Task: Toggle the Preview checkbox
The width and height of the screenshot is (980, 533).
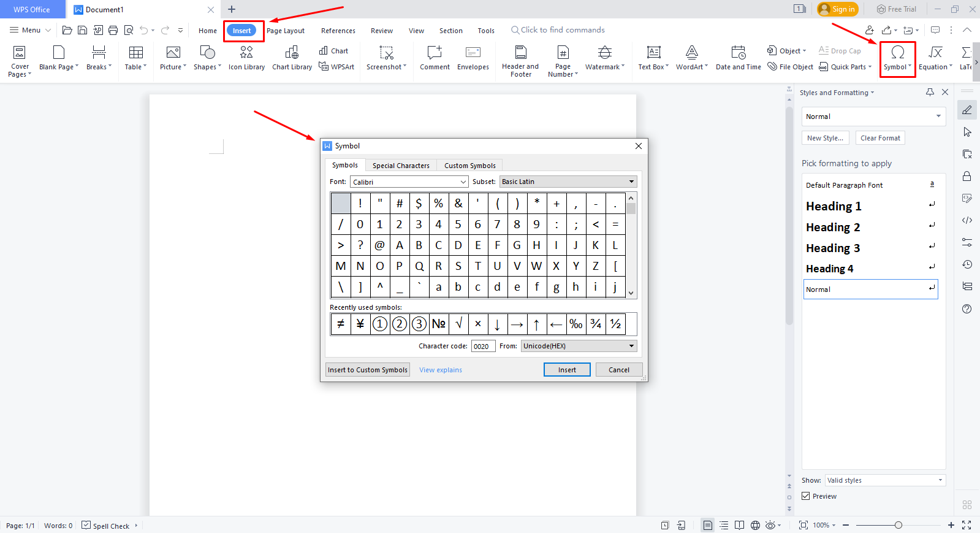Action: click(806, 496)
